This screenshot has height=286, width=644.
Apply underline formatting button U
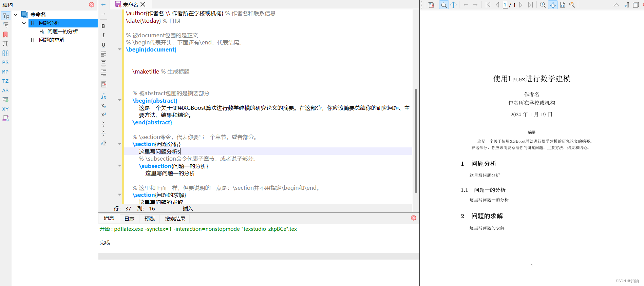103,45
